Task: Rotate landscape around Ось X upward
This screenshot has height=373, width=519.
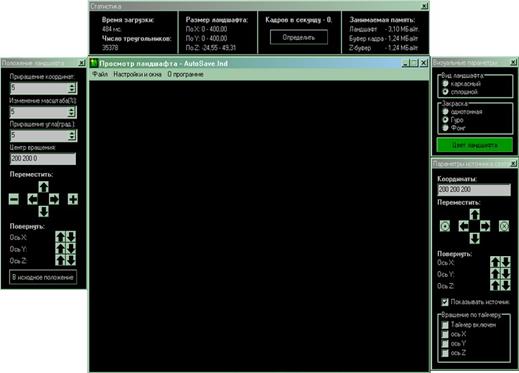Action: [60, 237]
